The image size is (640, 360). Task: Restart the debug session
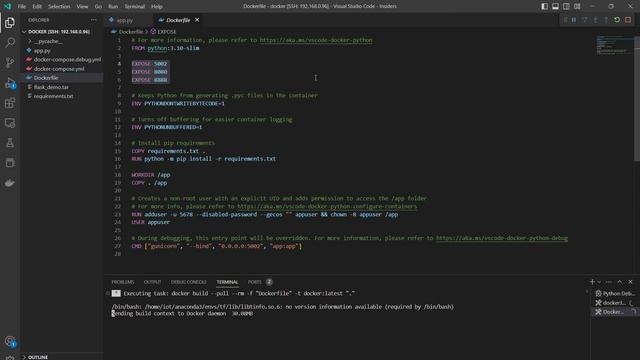pyautogui.click(x=617, y=20)
